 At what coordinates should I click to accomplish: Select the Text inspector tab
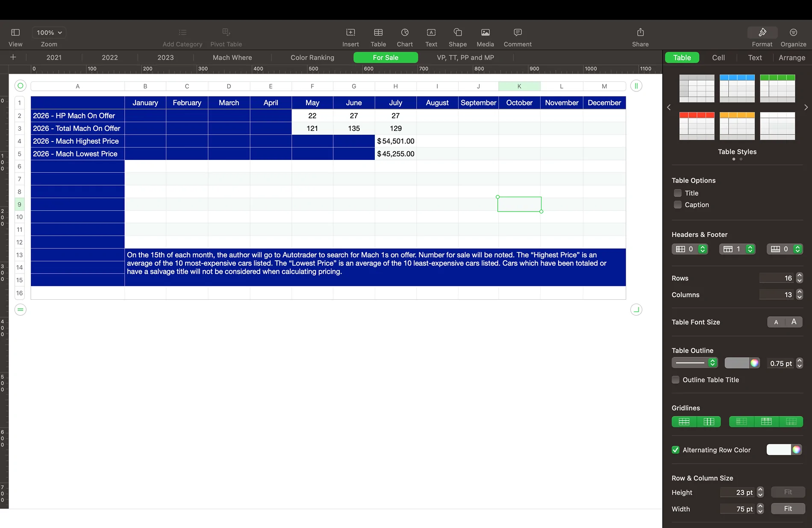pos(755,58)
